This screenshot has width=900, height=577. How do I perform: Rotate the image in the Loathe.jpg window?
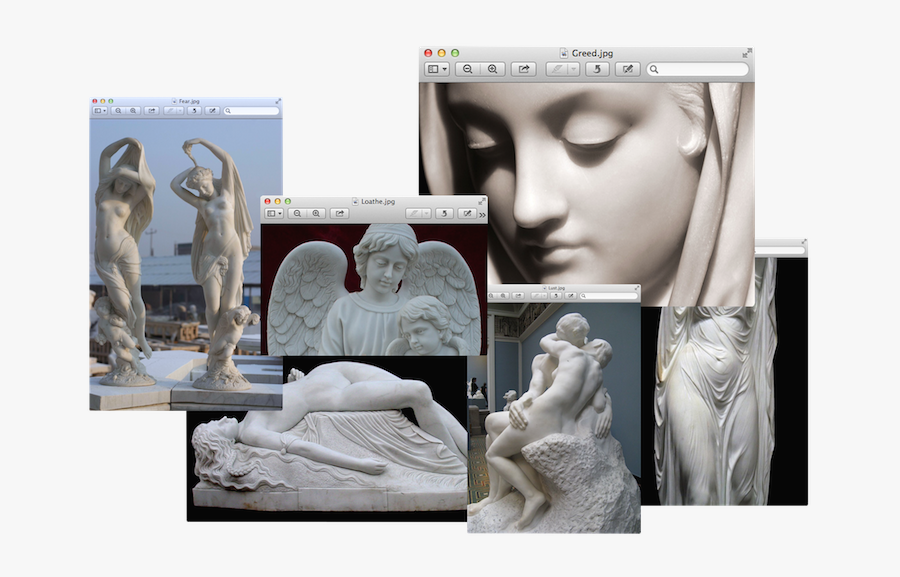click(x=444, y=214)
